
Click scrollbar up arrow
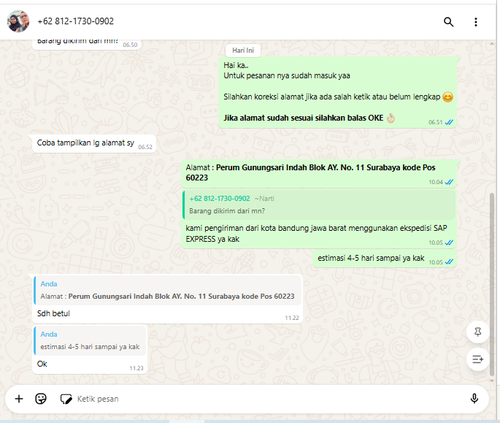point(492,44)
